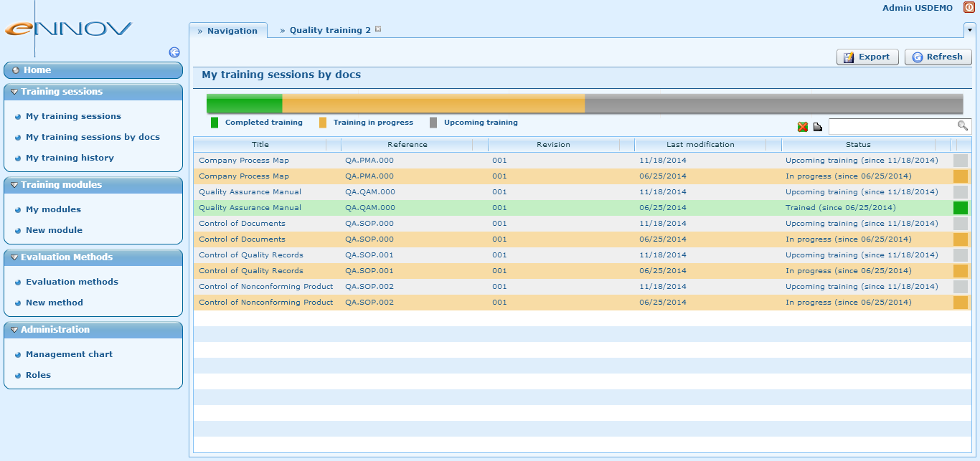Viewport: 980px width, 461px height.
Task: Click QA.QAM.000 reference in upcoming row
Action: (370, 192)
